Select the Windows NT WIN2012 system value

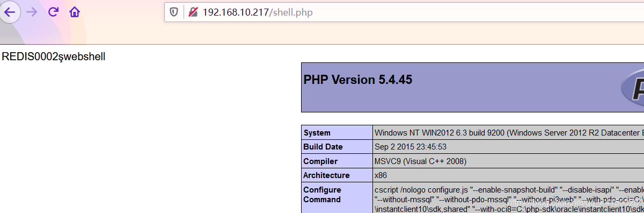point(508,133)
